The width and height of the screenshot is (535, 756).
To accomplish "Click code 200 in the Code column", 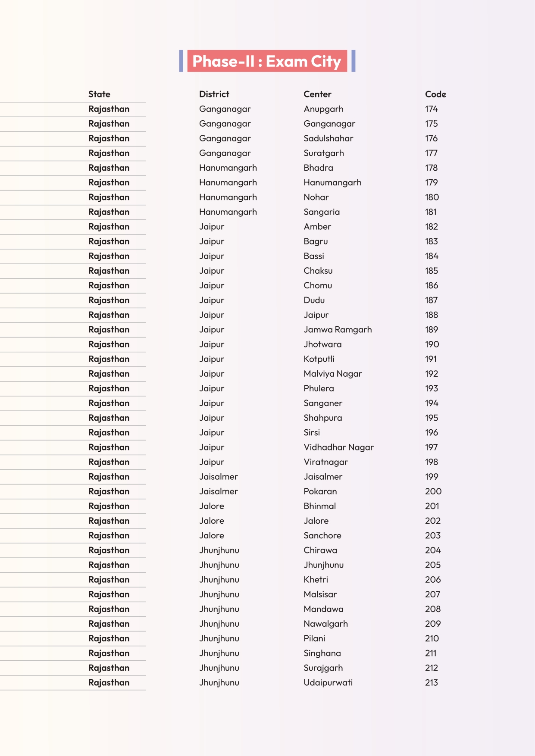I will [433, 491].
